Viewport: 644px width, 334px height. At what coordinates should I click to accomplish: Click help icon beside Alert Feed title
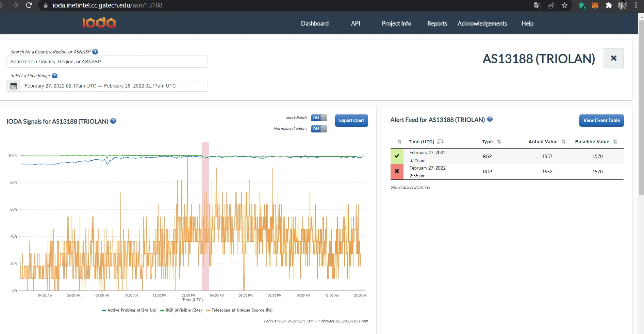(x=490, y=119)
